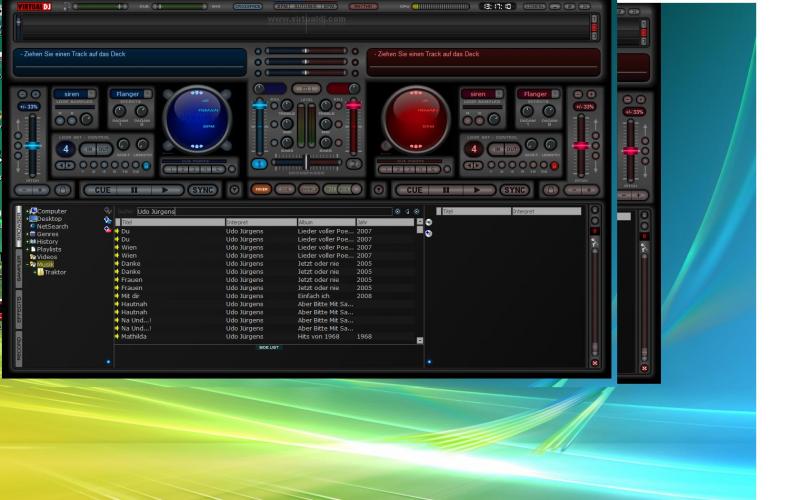Sort the track list by Album column
This screenshot has width=800, height=500.
tap(326, 222)
